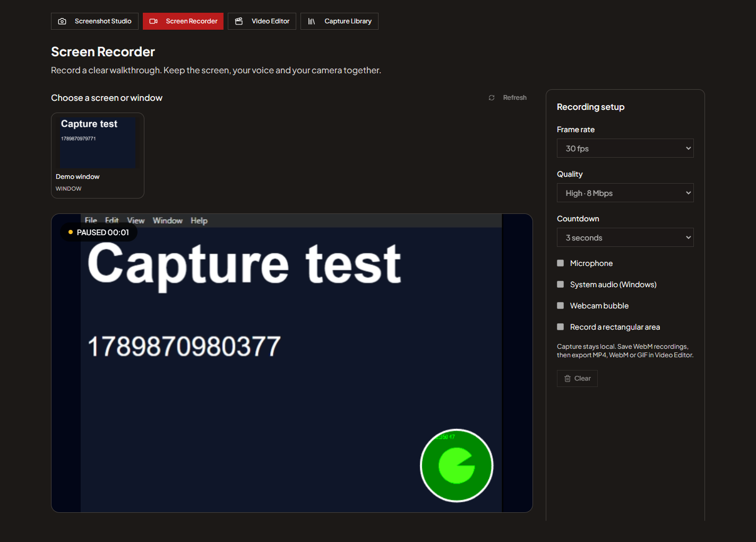
Task: Select the Demo window thumbnail
Action: click(98, 156)
